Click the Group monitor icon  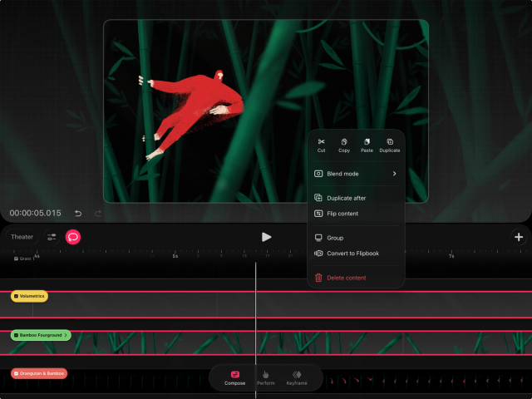pyautogui.click(x=318, y=238)
